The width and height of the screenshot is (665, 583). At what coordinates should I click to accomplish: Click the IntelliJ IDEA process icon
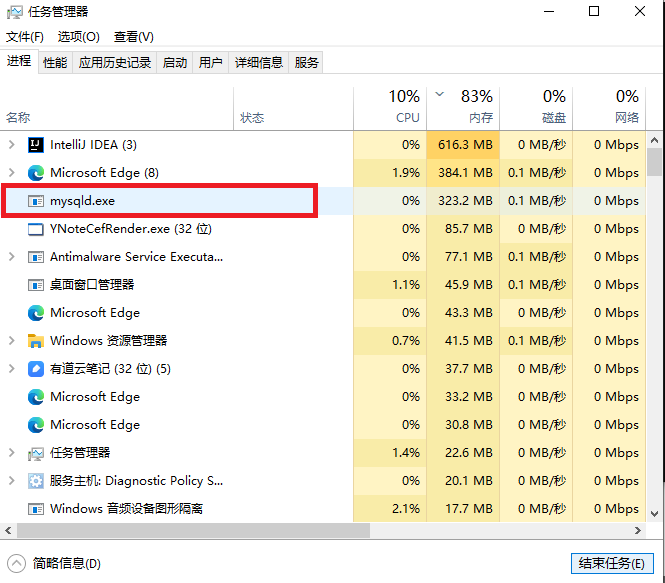point(36,145)
